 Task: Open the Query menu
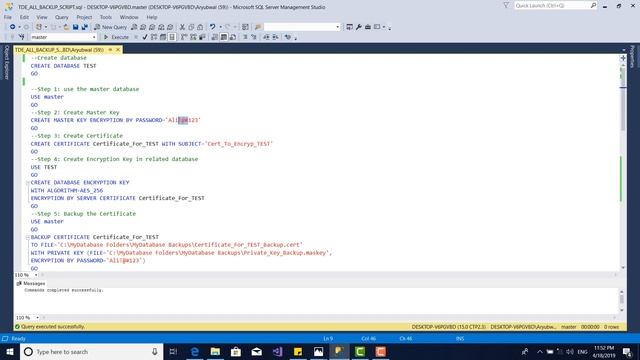pyautogui.click(x=62, y=17)
